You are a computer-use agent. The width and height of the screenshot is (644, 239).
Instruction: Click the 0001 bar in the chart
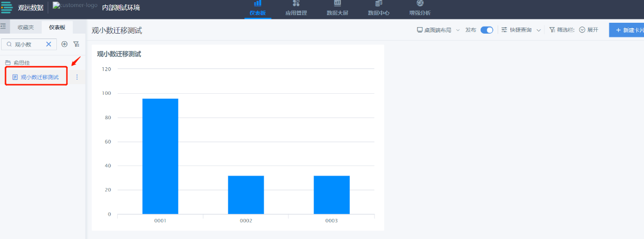[x=160, y=156]
